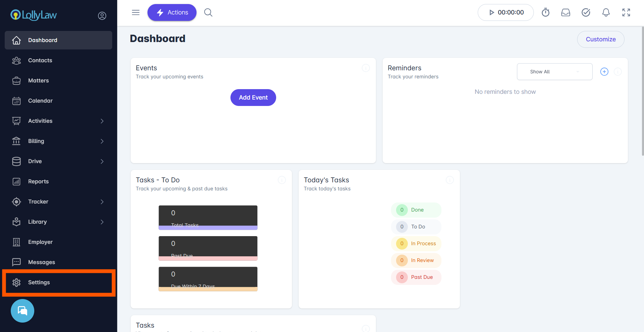
Task: Click the Add Event button
Action: pos(253,98)
